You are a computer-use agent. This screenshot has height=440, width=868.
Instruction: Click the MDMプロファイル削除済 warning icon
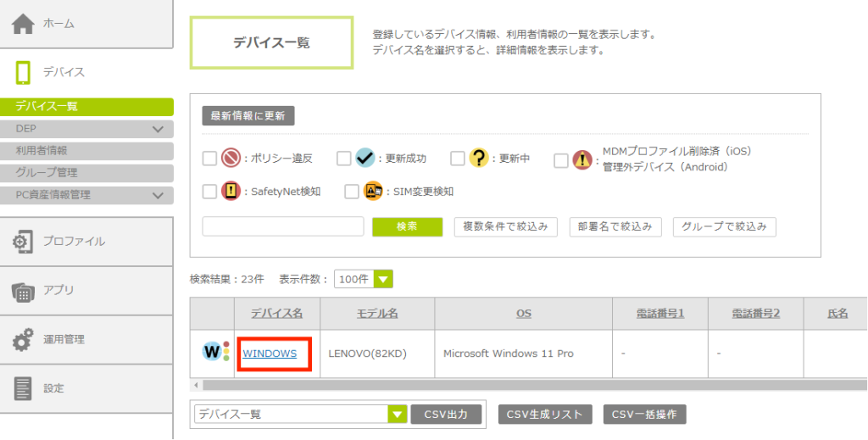pyautogui.click(x=582, y=160)
